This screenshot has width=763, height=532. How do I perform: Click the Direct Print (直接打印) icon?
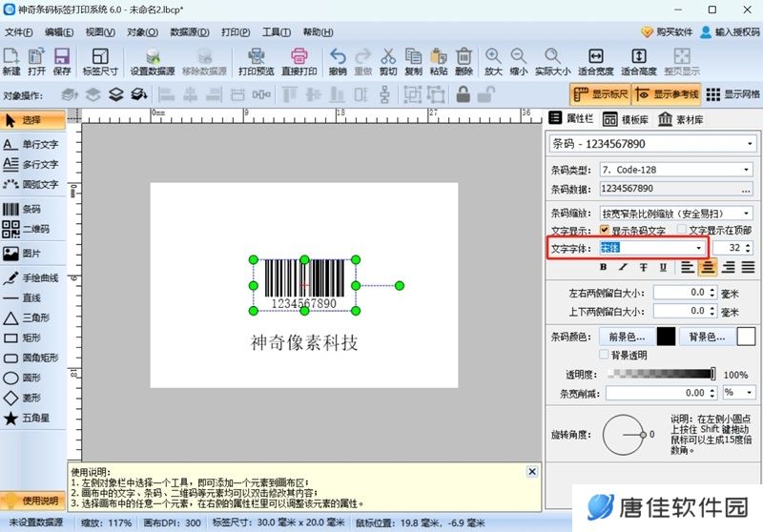coord(299,61)
